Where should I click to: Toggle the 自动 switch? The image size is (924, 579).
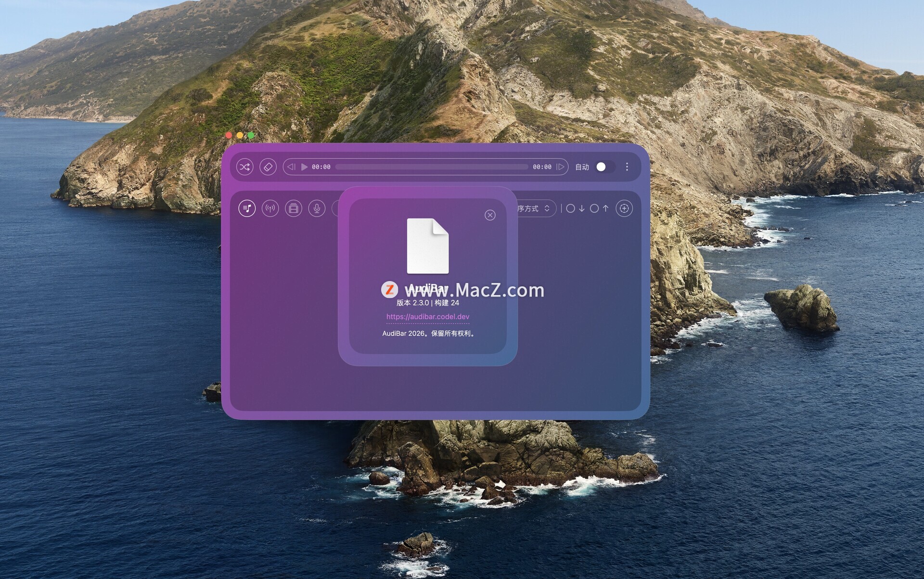click(x=605, y=167)
